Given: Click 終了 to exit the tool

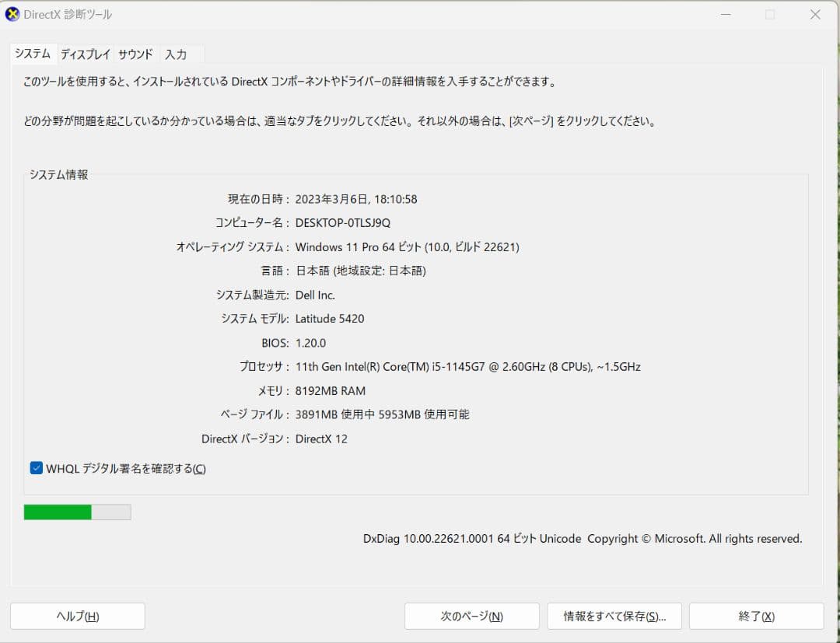Looking at the screenshot, I should pyautogui.click(x=756, y=616).
